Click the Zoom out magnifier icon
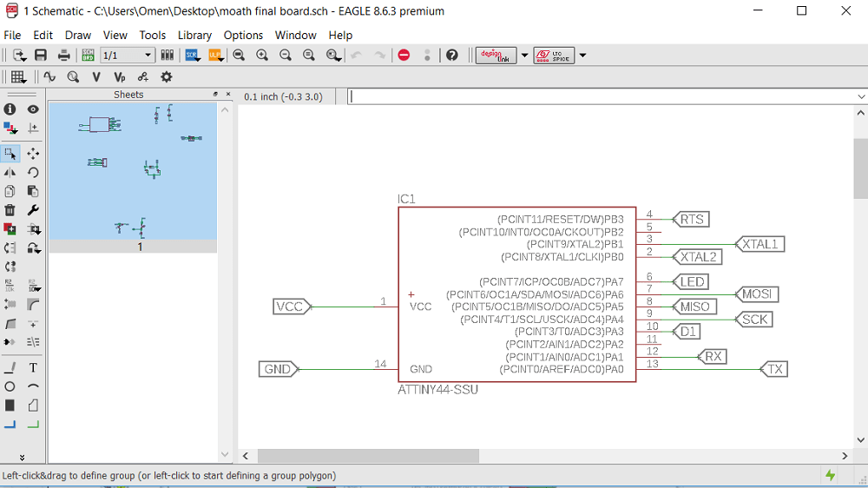The image size is (868, 488). tap(285, 56)
